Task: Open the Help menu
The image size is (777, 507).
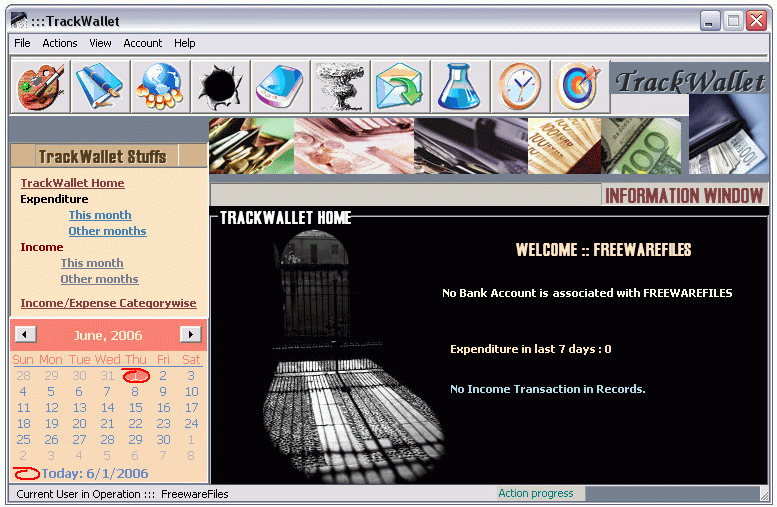Action: coord(185,43)
